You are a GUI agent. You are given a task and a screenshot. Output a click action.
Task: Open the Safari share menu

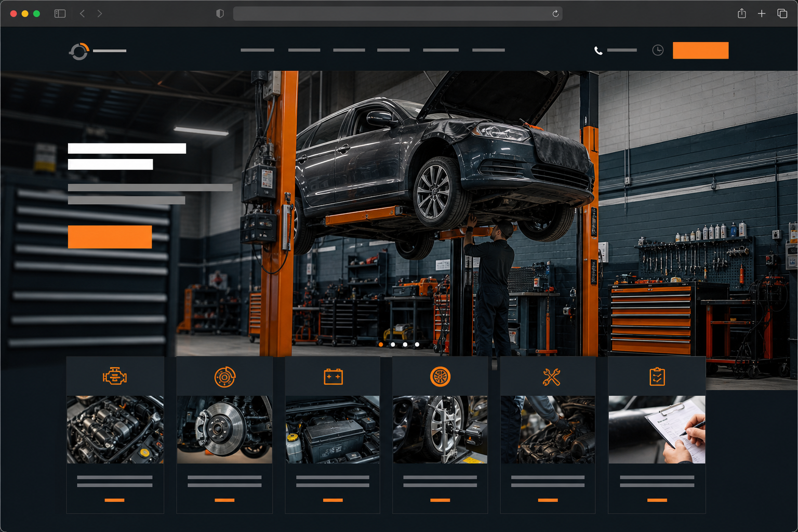coord(742,14)
